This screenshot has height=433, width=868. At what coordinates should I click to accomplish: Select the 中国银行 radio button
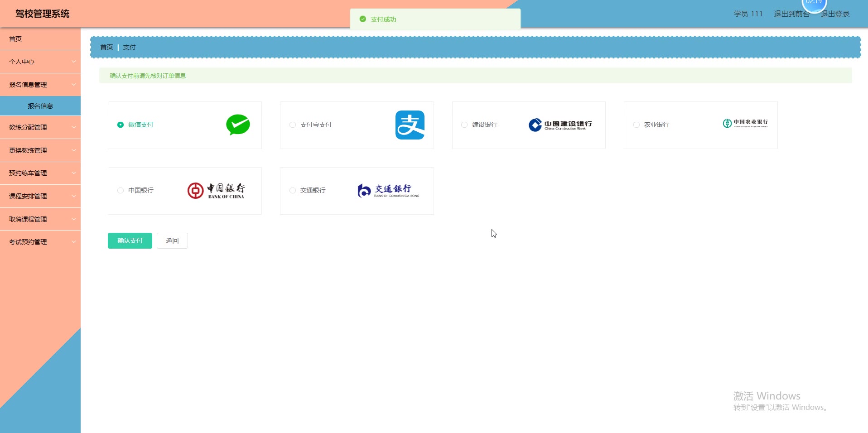click(121, 190)
